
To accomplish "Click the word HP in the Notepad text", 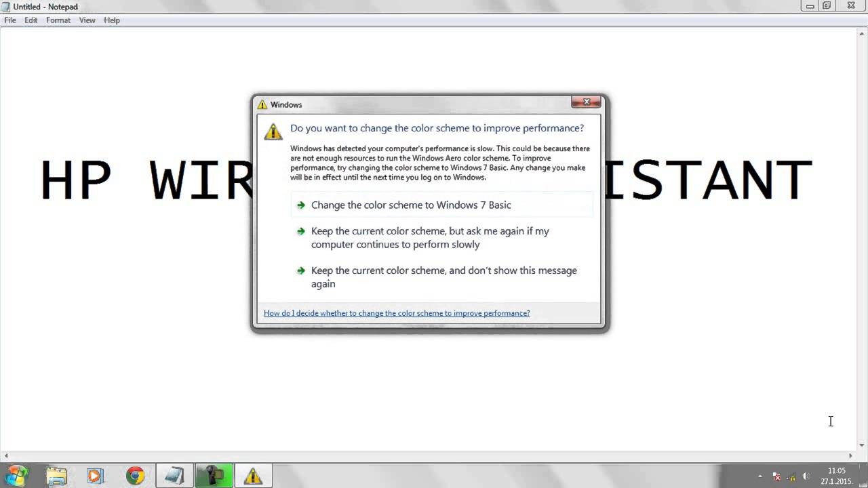I will (x=75, y=180).
